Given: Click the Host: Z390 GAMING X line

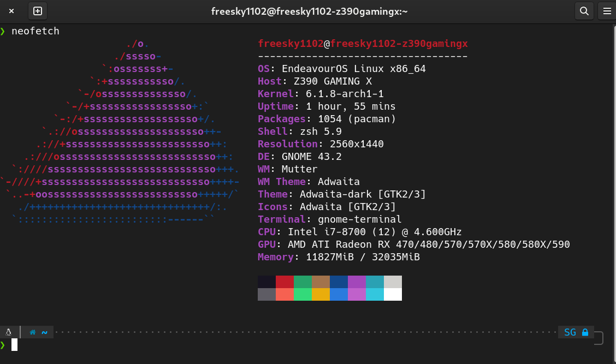Looking at the screenshot, I should (x=315, y=81).
